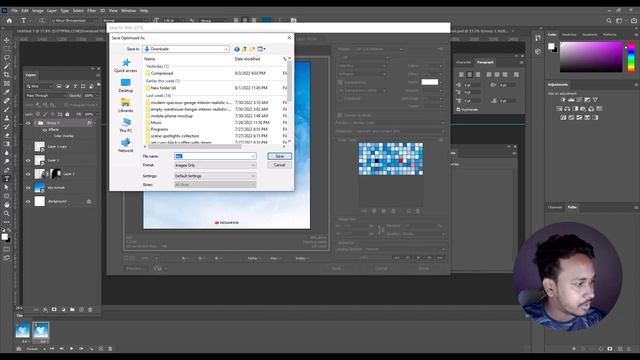
Task: Pick a hue on the Color panel spectrum strip
Action: [x=631, y=57]
